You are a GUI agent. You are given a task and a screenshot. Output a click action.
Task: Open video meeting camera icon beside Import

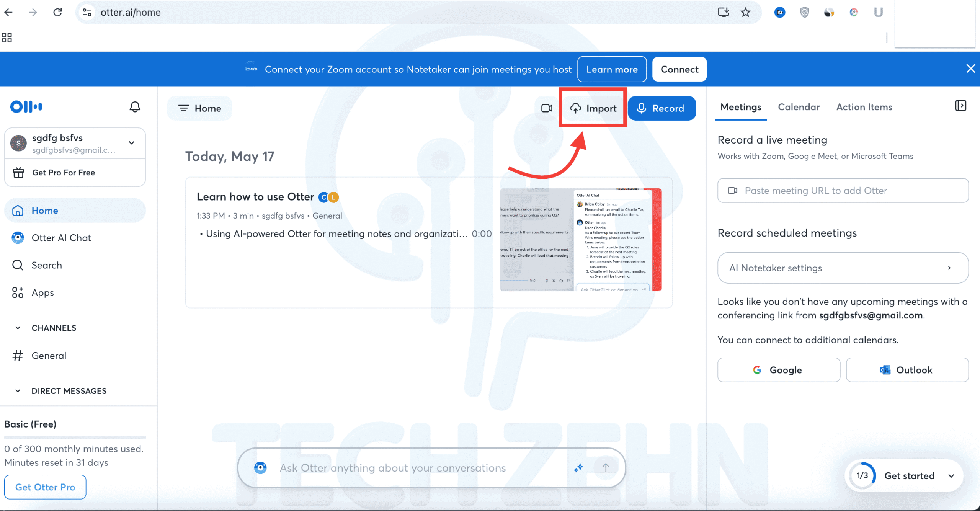point(547,108)
